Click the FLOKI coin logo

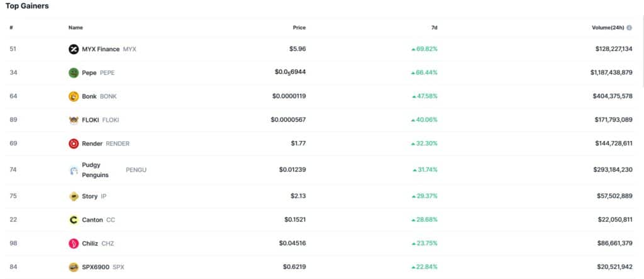pyautogui.click(x=74, y=120)
